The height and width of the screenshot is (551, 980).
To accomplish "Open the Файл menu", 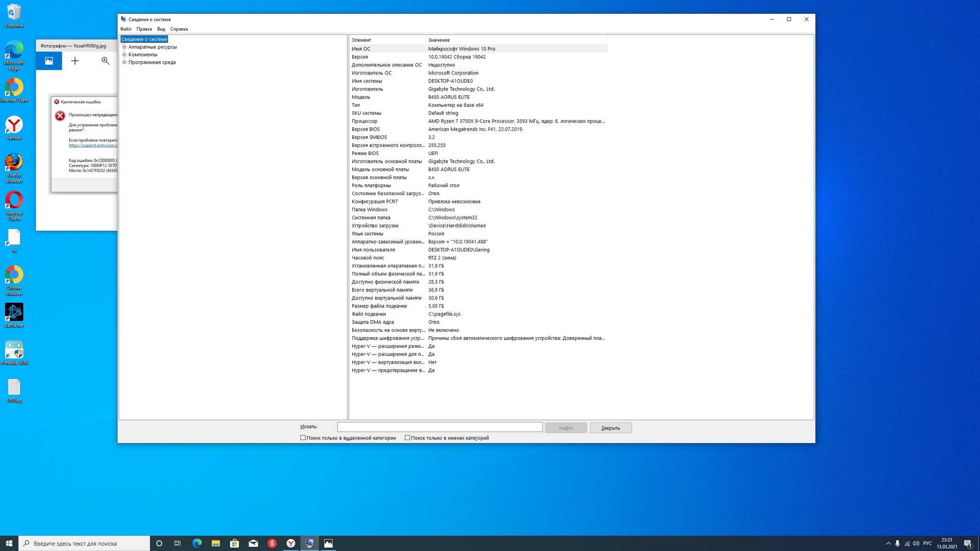I will [126, 29].
